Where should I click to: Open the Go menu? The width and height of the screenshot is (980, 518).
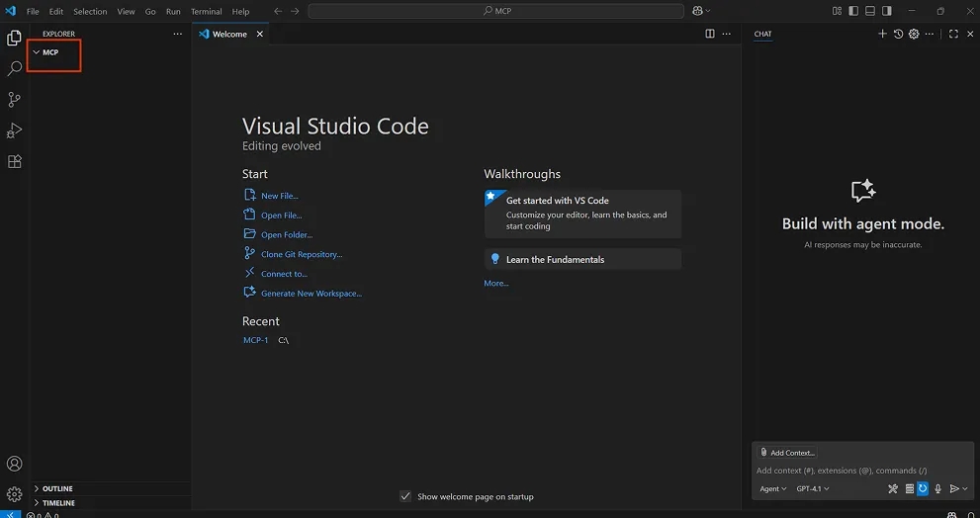150,11
